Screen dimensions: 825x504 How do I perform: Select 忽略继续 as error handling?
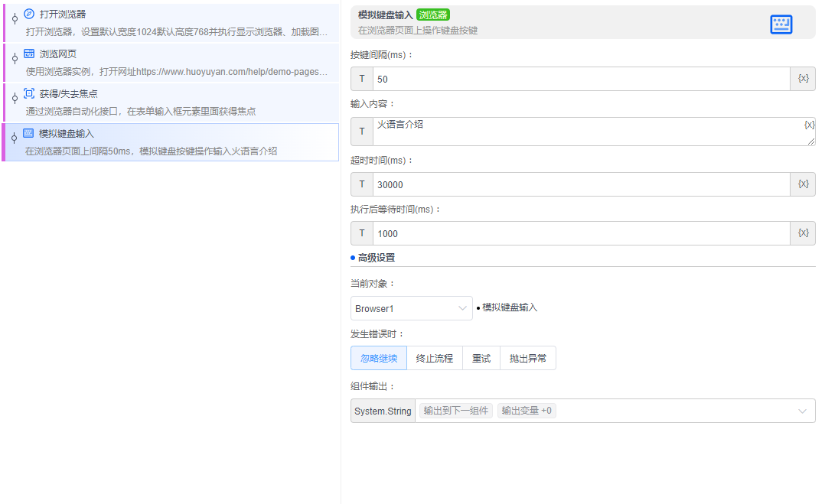[x=378, y=357]
